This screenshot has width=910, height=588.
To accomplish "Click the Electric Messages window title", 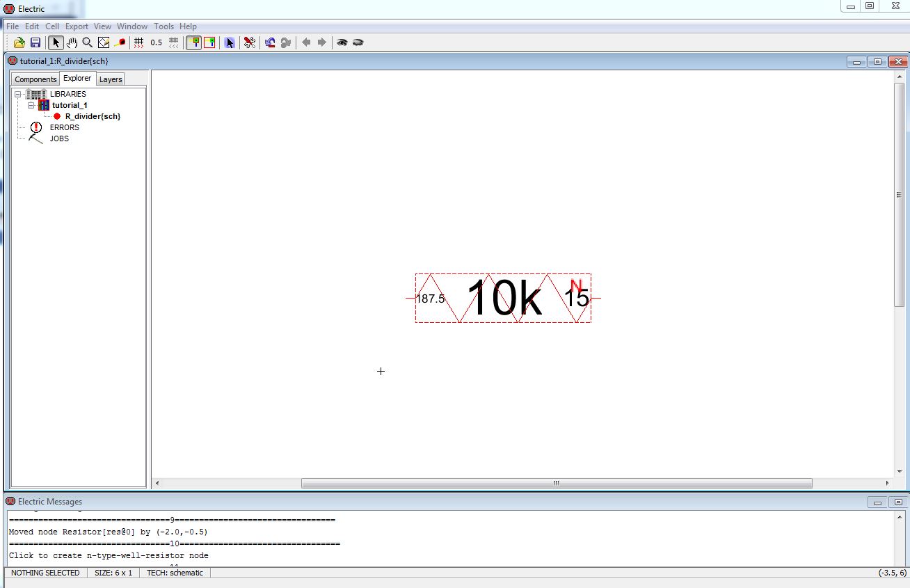I will [x=50, y=502].
